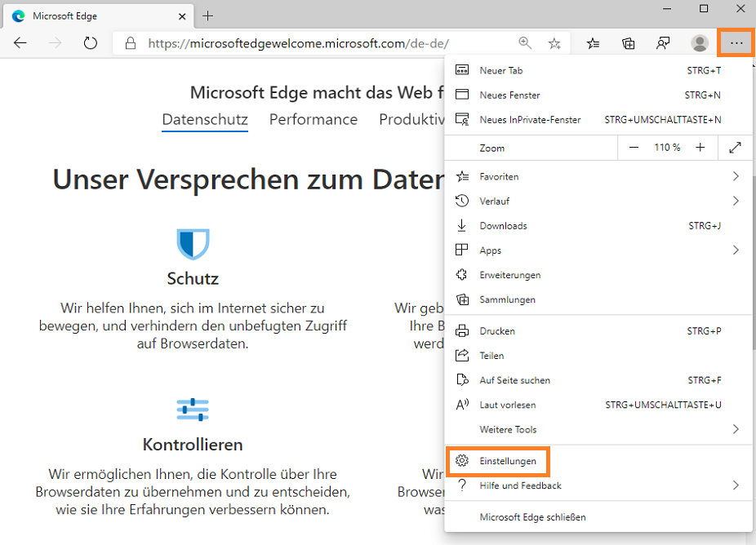Screen dimensions: 756x545
Task: Click the Erweiterungen puzzle icon
Action: pos(461,275)
